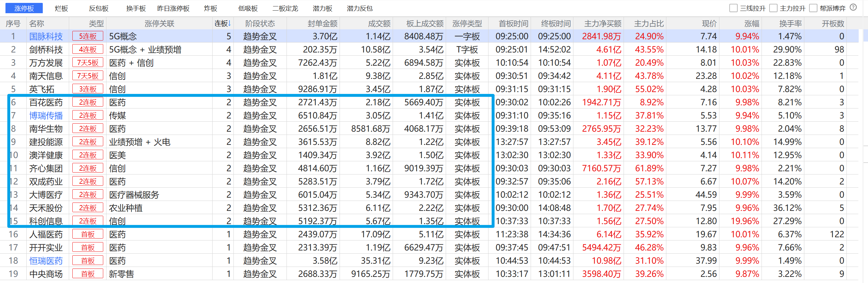Switch to the 反包板 tab
This screenshot has width=868, height=283.
point(98,8)
